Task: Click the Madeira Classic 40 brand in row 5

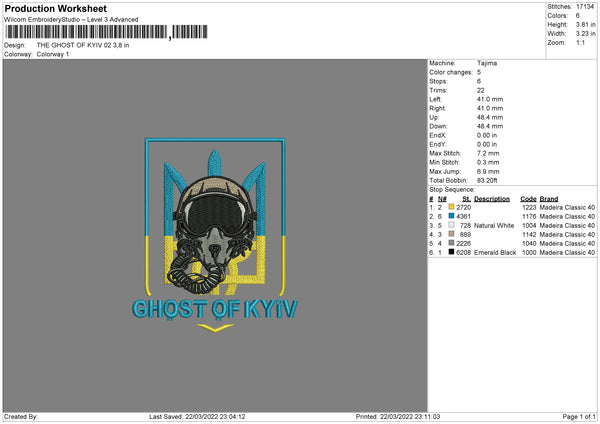Action: (567, 243)
